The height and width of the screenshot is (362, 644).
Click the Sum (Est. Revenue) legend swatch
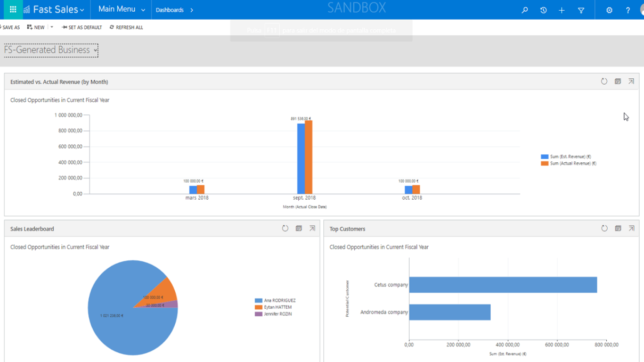544,157
